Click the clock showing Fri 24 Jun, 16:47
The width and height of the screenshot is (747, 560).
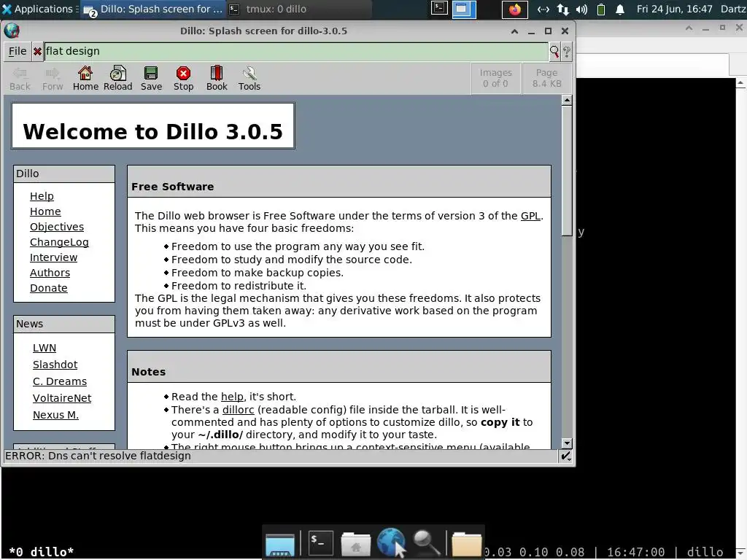point(674,9)
